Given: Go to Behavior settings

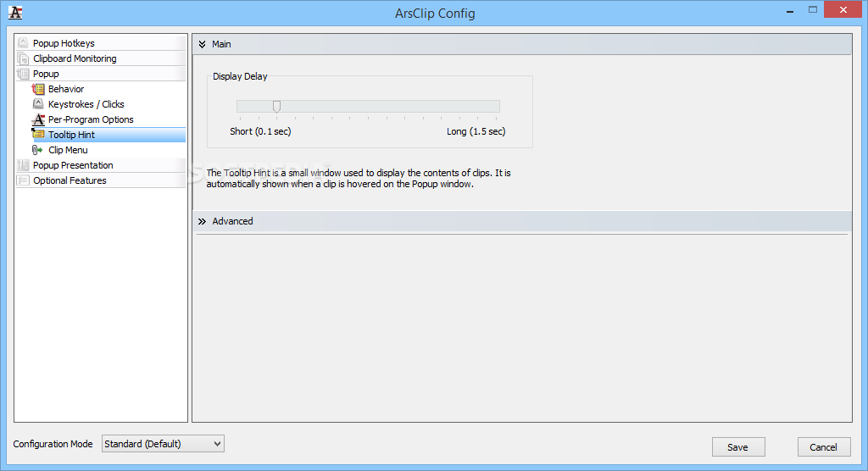Looking at the screenshot, I should tap(66, 89).
